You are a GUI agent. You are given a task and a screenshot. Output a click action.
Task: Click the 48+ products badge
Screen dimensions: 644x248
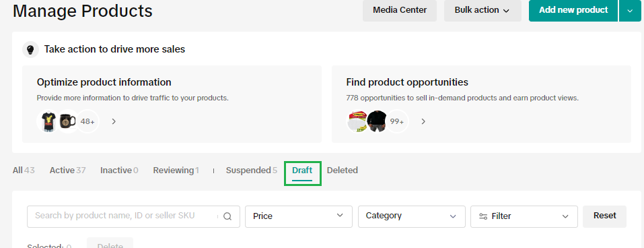[x=87, y=121]
